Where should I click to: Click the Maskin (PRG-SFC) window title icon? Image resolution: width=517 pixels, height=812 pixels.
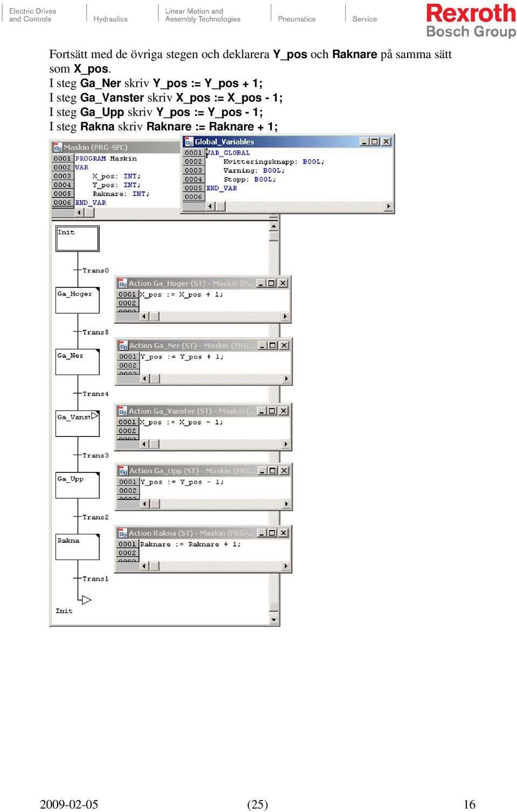(58, 147)
